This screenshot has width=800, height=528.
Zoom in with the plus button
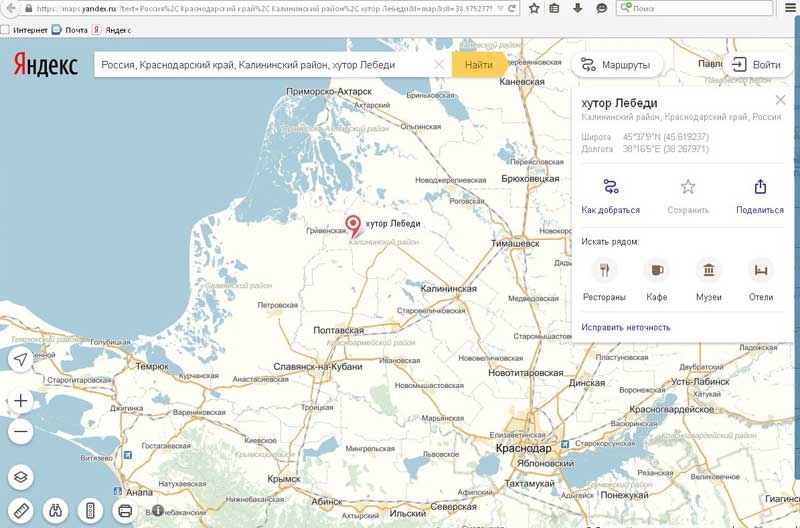tap(20, 401)
